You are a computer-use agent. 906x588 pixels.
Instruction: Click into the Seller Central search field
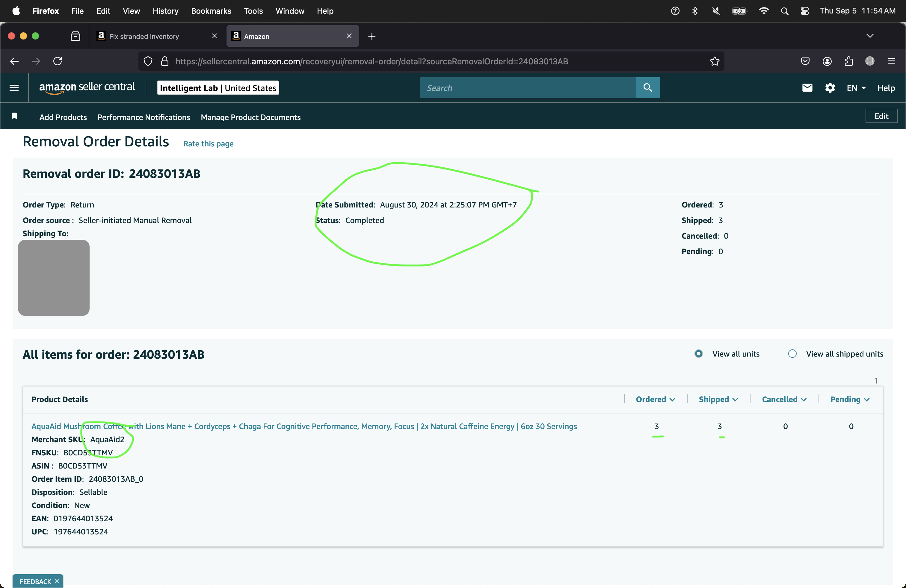[528, 88]
